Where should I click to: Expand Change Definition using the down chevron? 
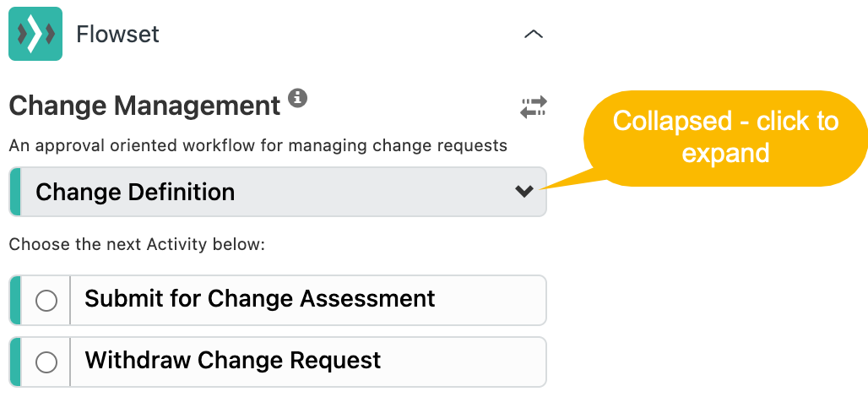[524, 192]
